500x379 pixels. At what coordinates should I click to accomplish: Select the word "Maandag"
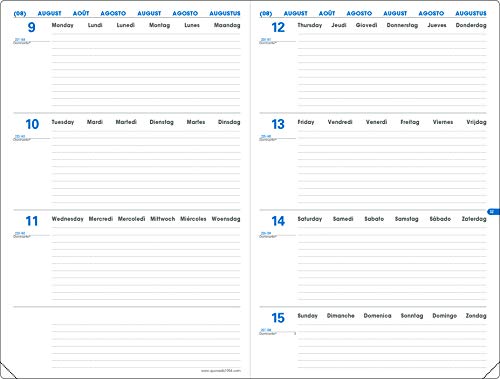(227, 25)
